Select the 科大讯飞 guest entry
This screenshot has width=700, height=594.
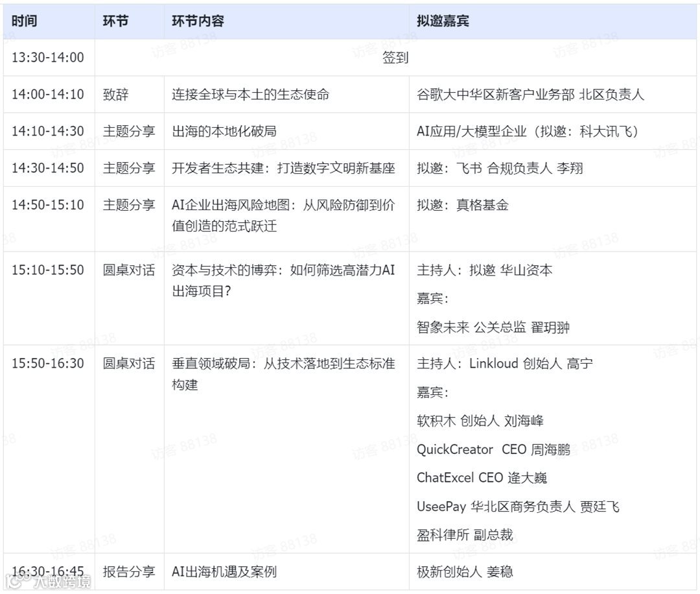[x=530, y=131]
